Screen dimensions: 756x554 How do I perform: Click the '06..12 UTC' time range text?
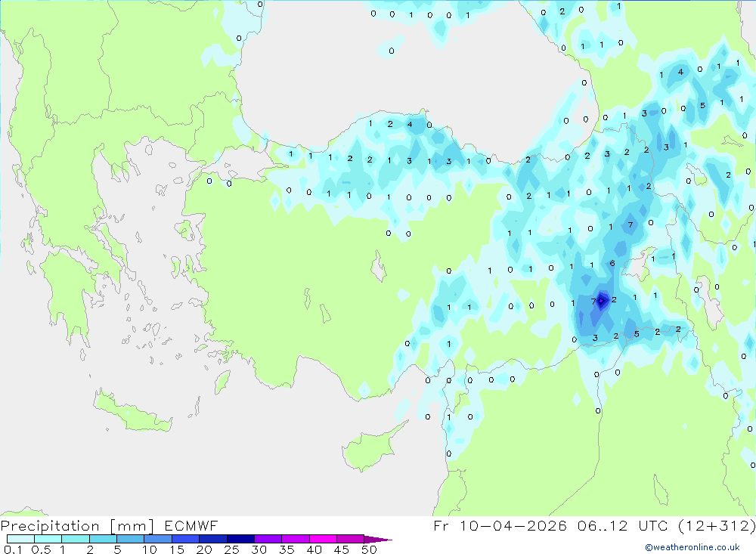(x=622, y=525)
